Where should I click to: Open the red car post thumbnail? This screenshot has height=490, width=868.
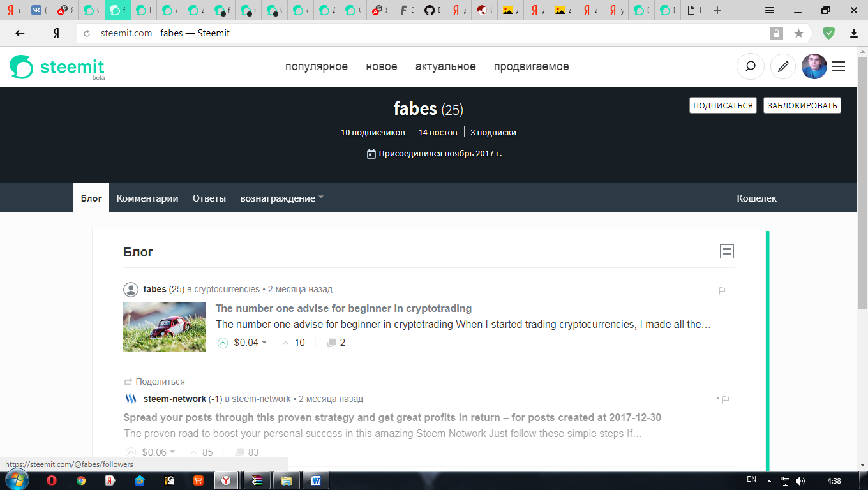(165, 327)
